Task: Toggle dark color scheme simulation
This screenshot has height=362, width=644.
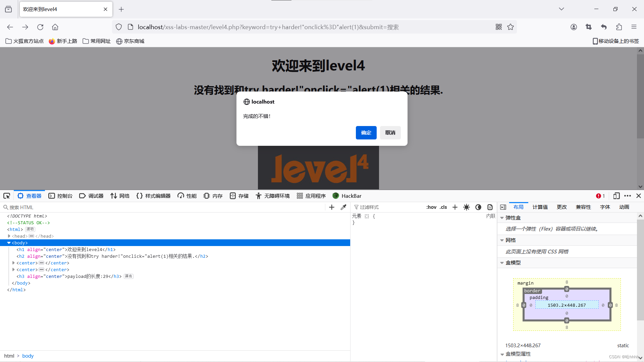Action: point(478,207)
